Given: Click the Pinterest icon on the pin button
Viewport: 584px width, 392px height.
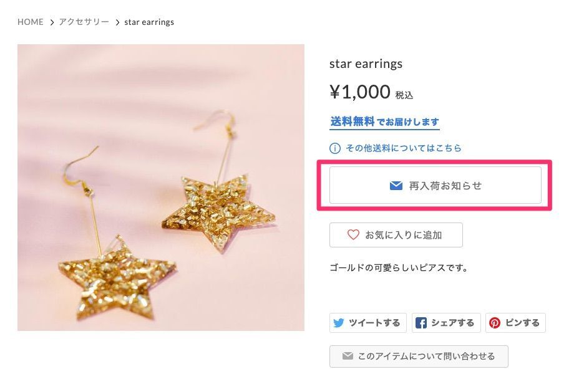Looking at the screenshot, I should point(495,323).
